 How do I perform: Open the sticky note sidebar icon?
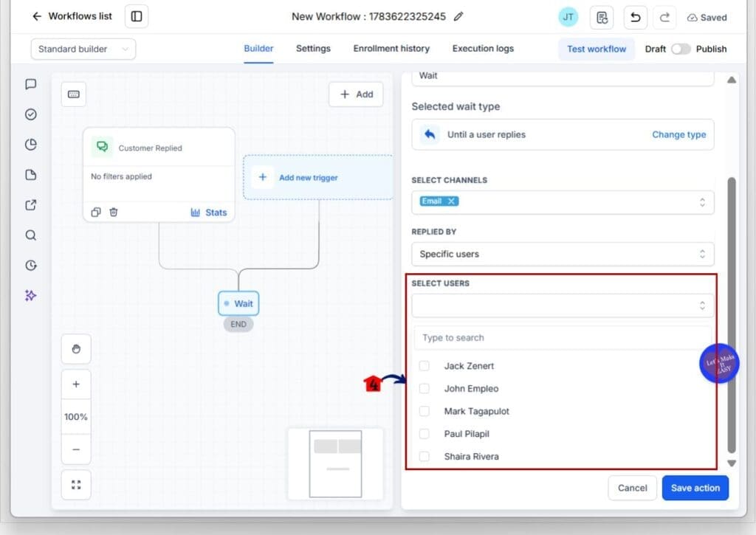coord(31,175)
